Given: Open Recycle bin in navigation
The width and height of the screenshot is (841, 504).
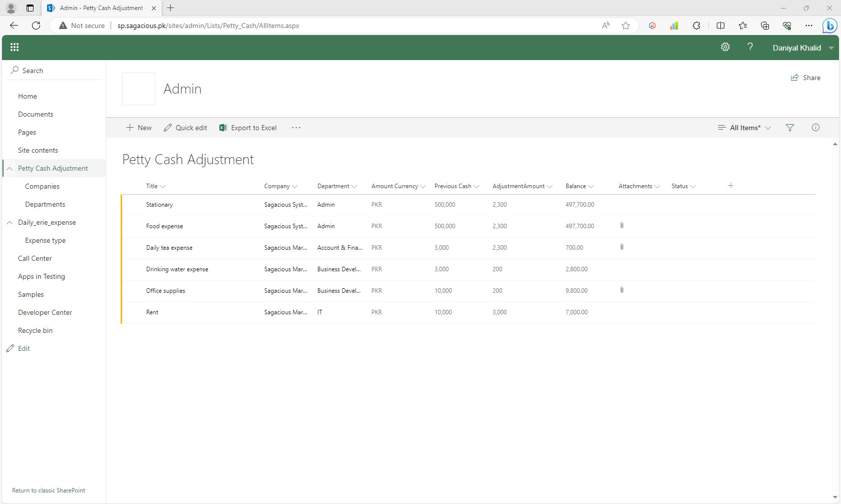Looking at the screenshot, I should [x=35, y=330].
